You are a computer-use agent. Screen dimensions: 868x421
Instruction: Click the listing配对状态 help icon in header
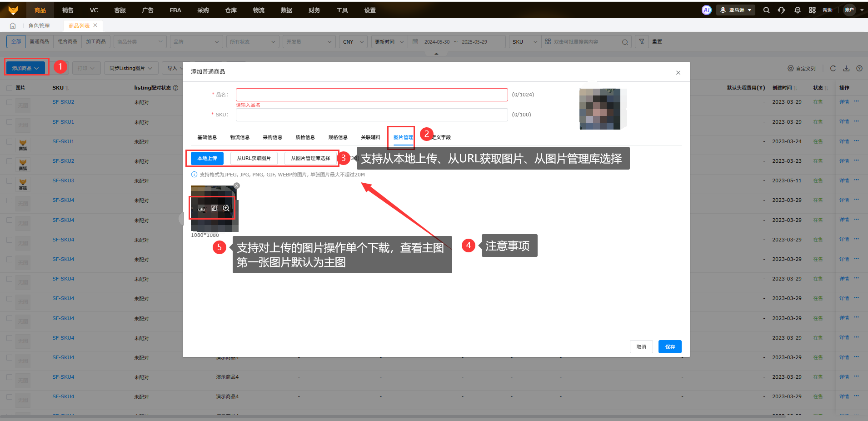click(176, 88)
